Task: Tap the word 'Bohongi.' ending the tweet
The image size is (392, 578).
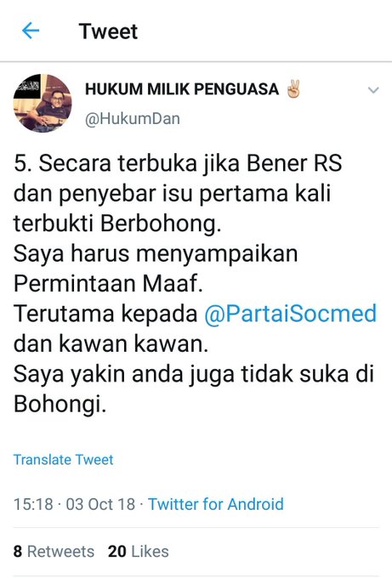Action: (60, 405)
